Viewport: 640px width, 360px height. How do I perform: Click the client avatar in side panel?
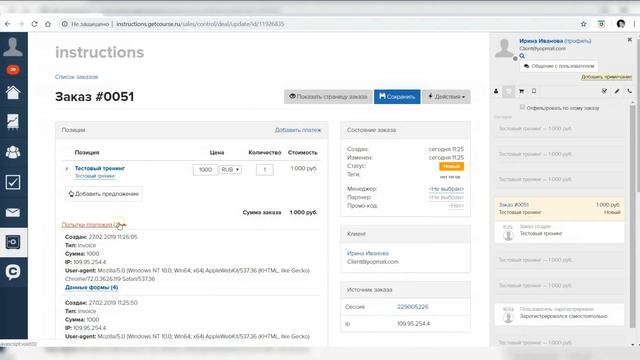coord(504,49)
